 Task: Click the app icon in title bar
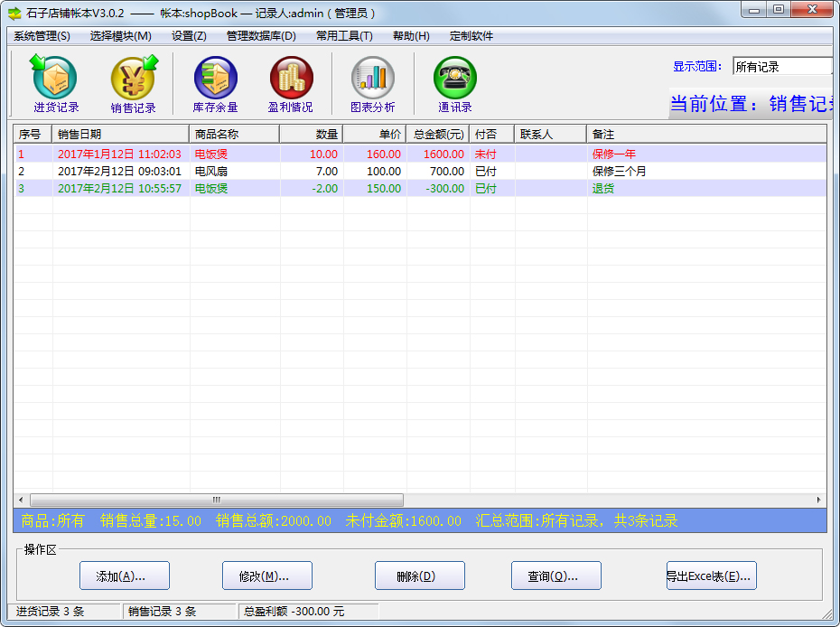coord(14,13)
